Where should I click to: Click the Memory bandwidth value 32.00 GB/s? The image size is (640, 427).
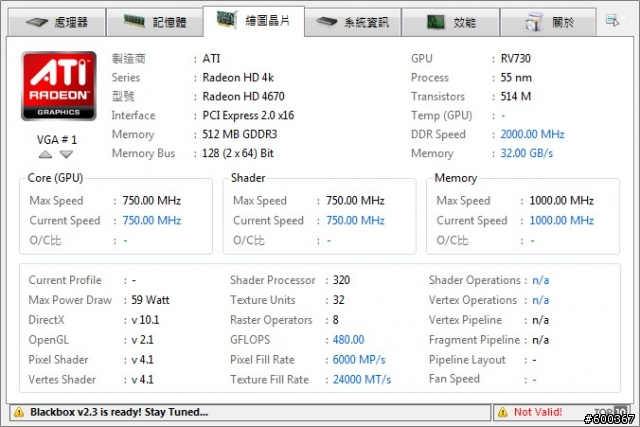[x=527, y=153]
